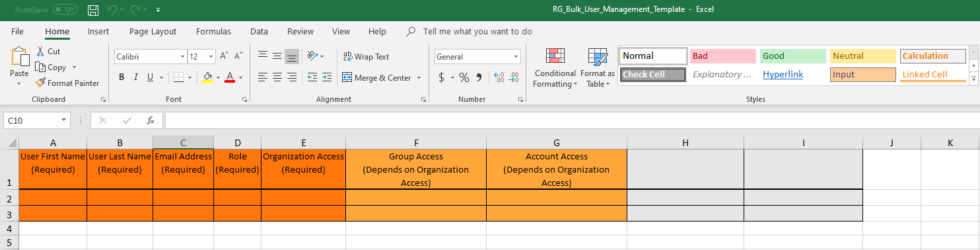980x250 pixels.
Task: Toggle AutoSave switch
Action: coord(65,10)
